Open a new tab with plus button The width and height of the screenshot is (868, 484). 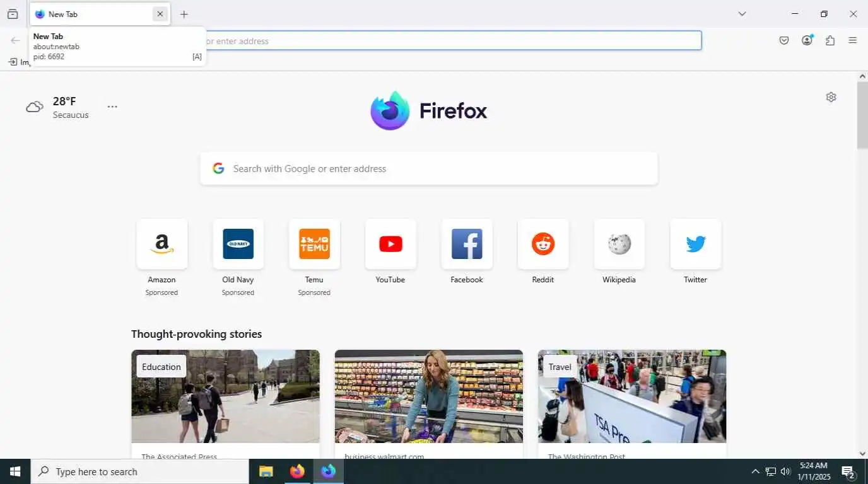coord(184,14)
